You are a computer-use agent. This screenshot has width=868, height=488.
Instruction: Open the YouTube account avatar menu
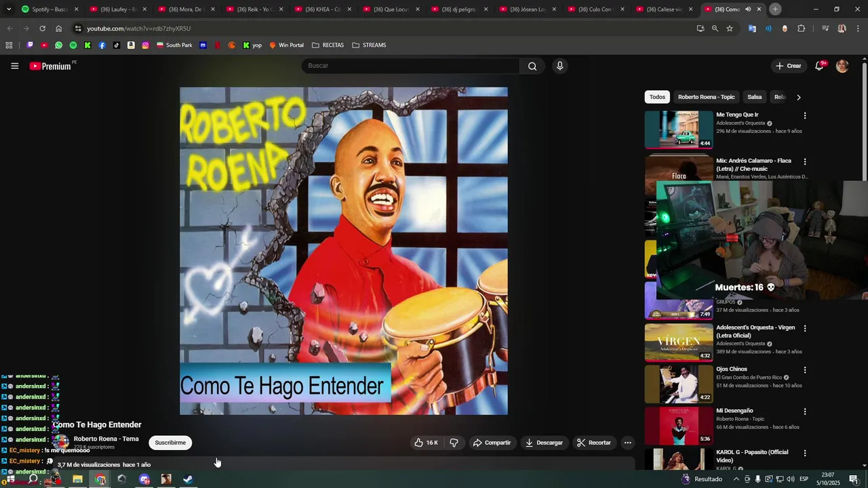pyautogui.click(x=842, y=66)
